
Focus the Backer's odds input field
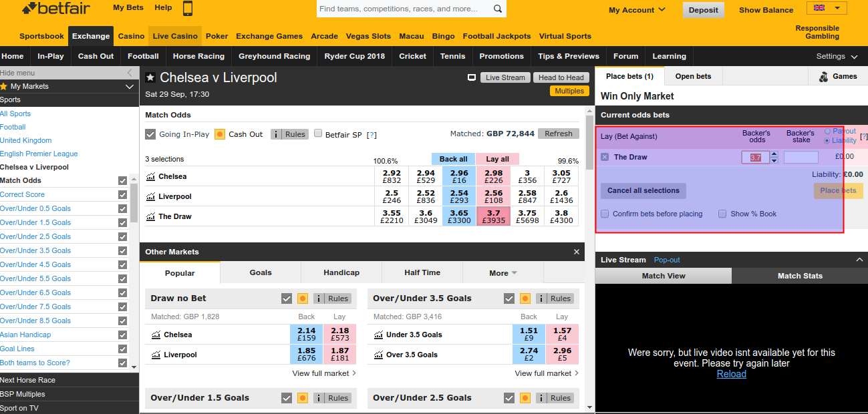pos(756,158)
